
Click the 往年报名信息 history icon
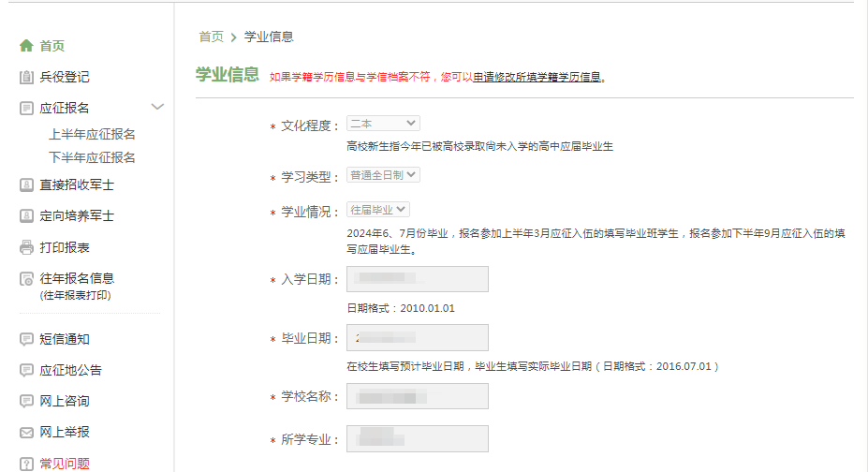(x=26, y=279)
